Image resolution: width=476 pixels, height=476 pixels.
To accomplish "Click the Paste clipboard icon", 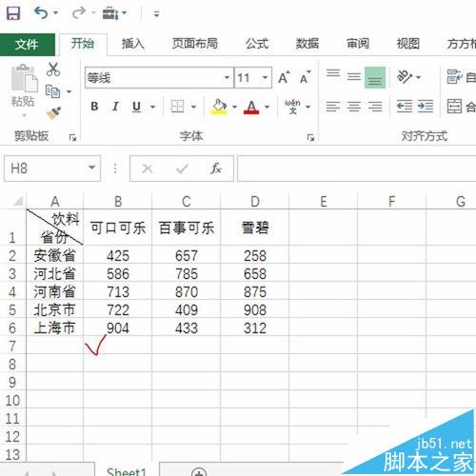I will pyautogui.click(x=24, y=78).
